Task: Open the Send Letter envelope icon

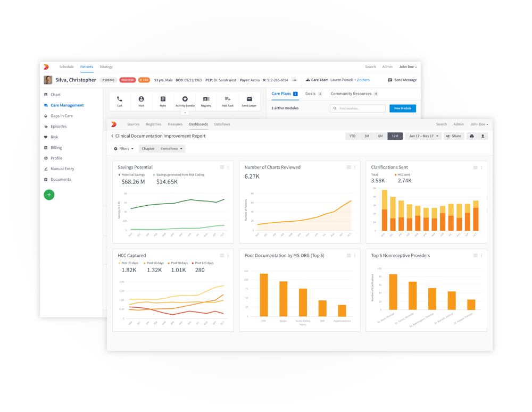Action: [x=249, y=99]
